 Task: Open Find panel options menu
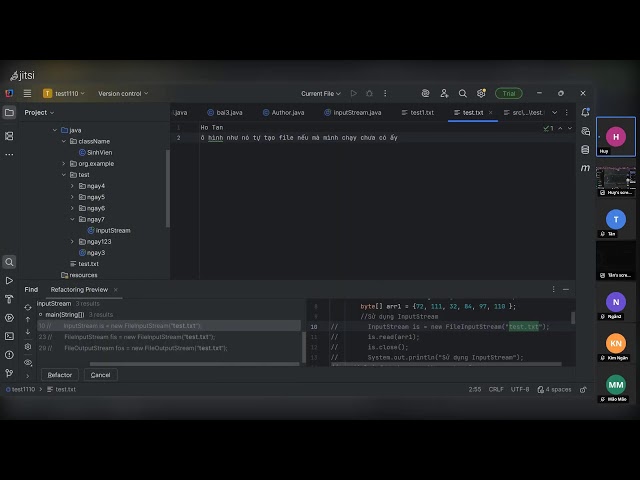point(553,289)
